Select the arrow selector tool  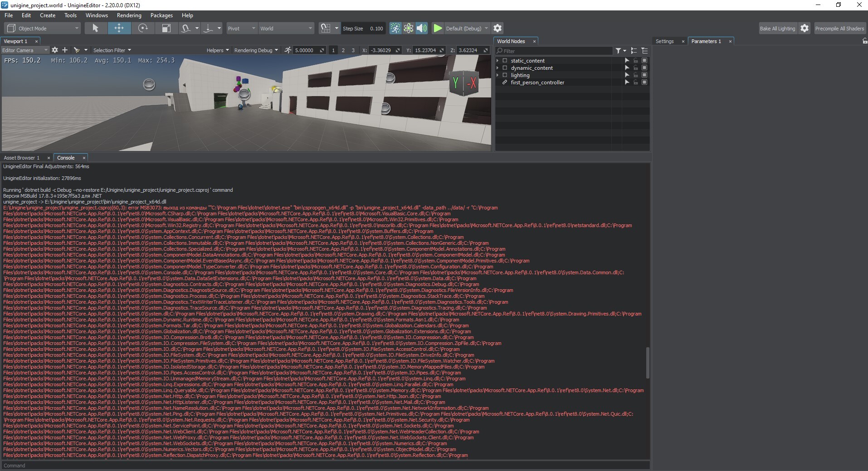tap(95, 28)
